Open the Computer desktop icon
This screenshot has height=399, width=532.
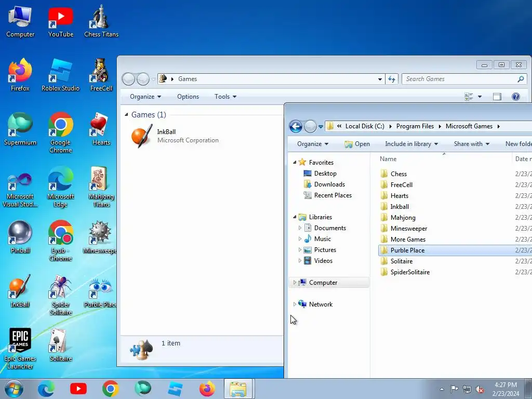(x=20, y=22)
